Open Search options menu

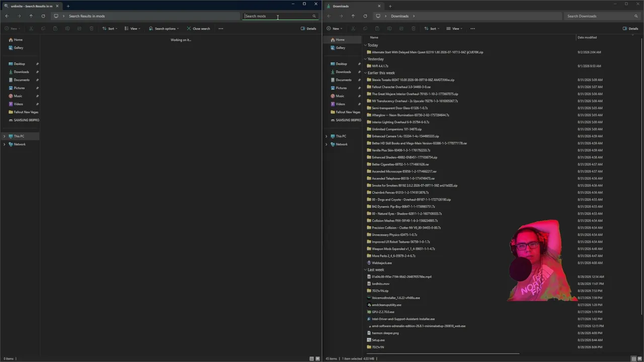(164, 29)
